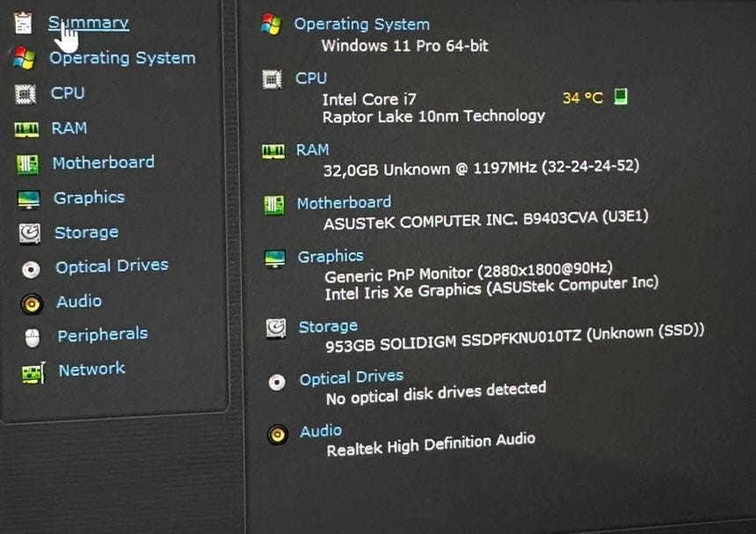This screenshot has height=534, width=756.
Task: Open Optical Drives in the sidebar
Action: pyautogui.click(x=112, y=267)
